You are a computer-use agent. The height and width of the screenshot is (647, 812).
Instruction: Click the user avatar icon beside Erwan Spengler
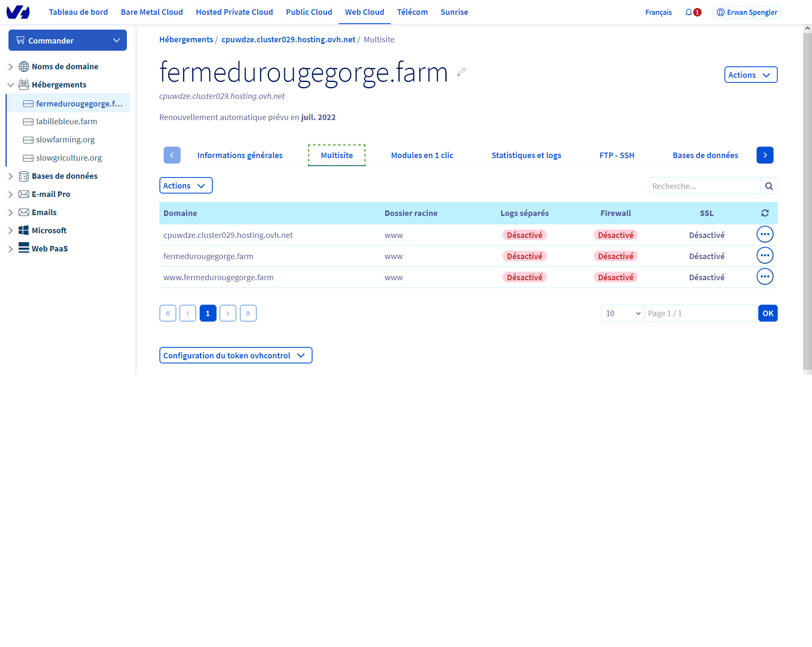tap(721, 12)
